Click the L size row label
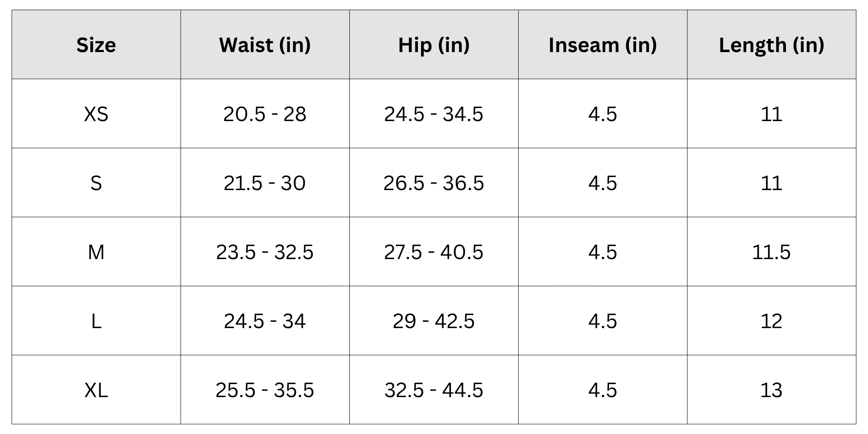 click(96, 321)
